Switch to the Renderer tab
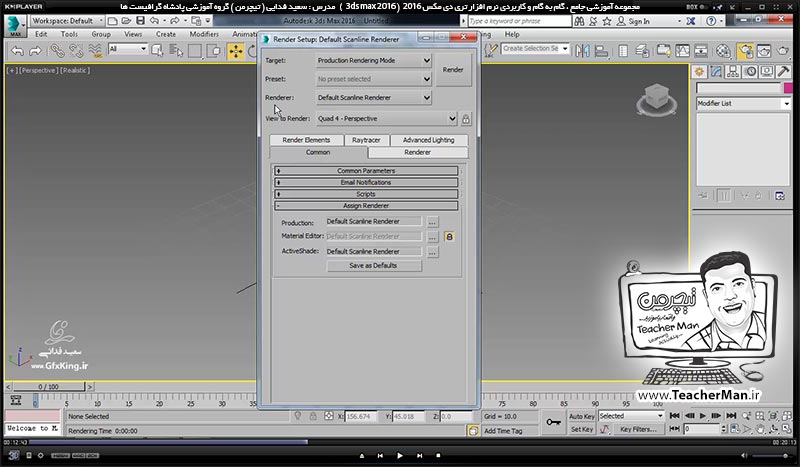The width and height of the screenshot is (800, 467). click(x=417, y=152)
